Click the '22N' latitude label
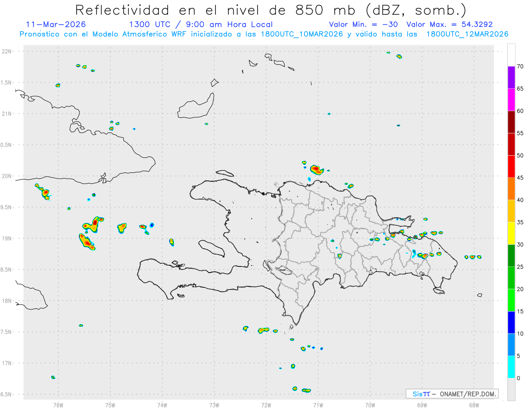This screenshot has height=411, width=532. click(7, 51)
